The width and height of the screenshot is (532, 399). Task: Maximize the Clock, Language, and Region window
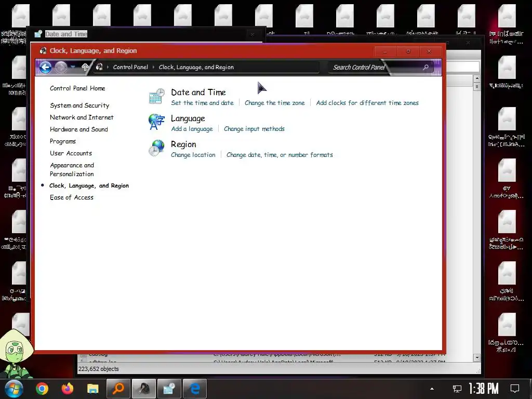408,51
